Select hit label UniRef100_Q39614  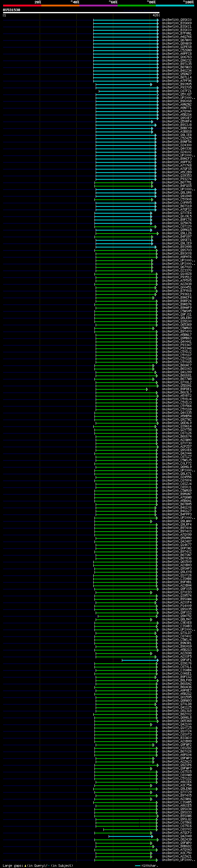tap(176, 426)
